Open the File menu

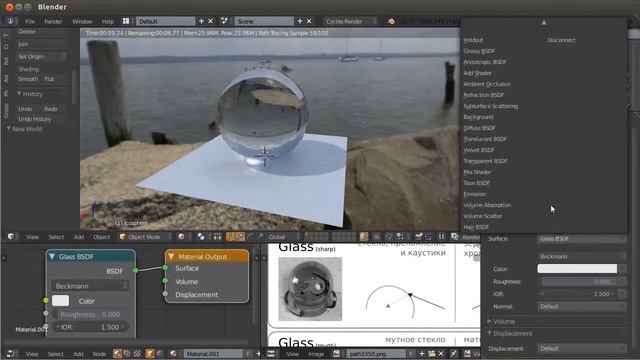pyautogui.click(x=30, y=21)
